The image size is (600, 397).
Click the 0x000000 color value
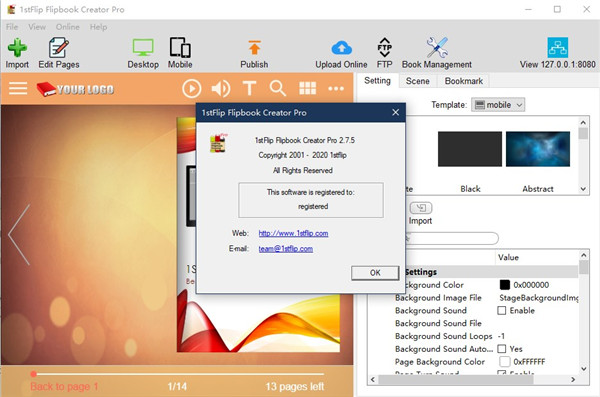tap(531, 285)
